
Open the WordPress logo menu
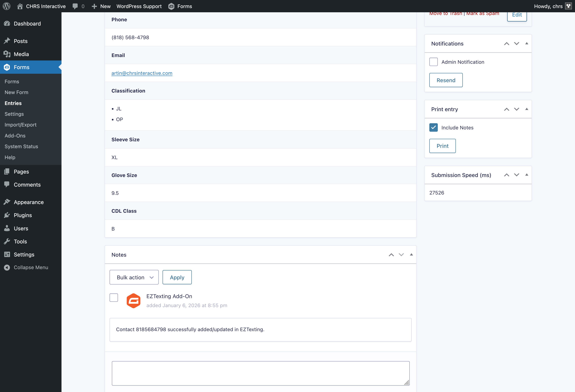click(x=6, y=6)
